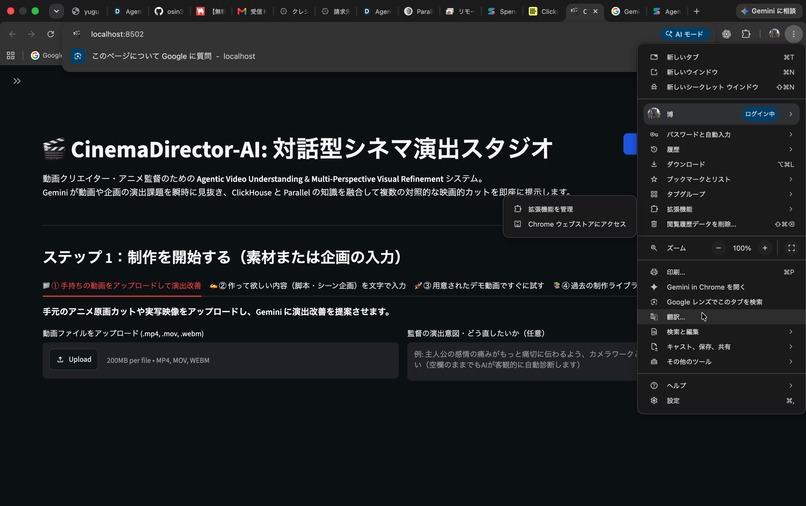Click the AI モード button in address bar
Screen dimensions: 806x506
click(685, 34)
